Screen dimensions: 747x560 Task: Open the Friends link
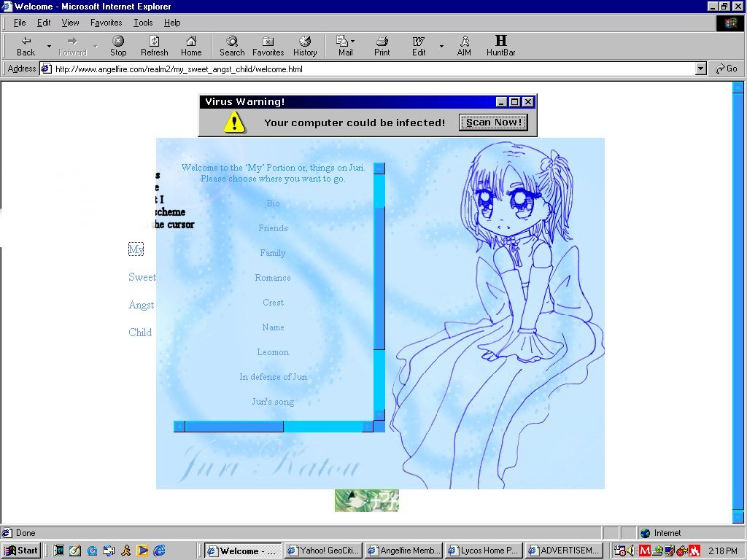(273, 228)
